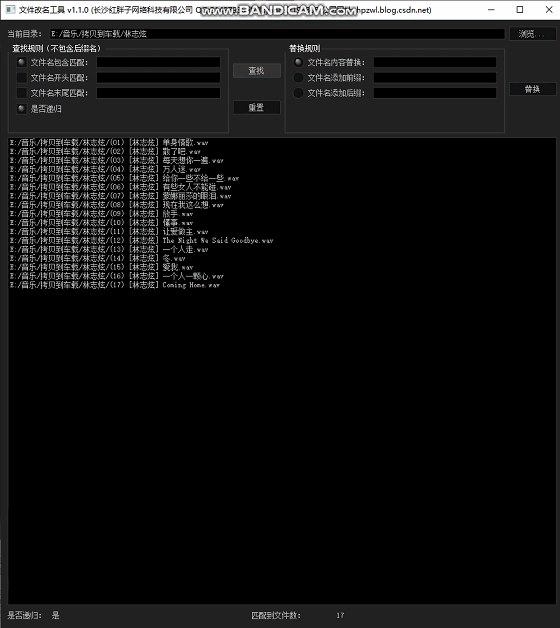Select the (17) Coming Home.wav row

(x=115, y=285)
